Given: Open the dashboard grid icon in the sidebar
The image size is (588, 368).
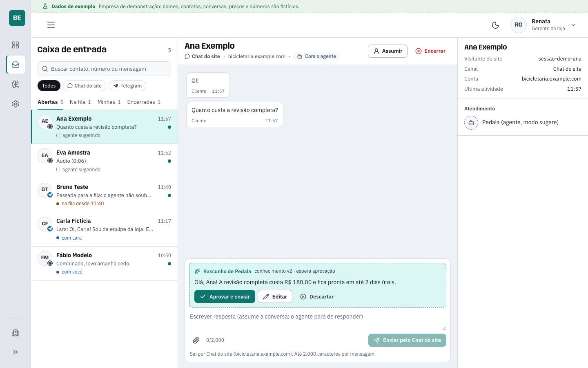Looking at the screenshot, I should pyautogui.click(x=16, y=45).
